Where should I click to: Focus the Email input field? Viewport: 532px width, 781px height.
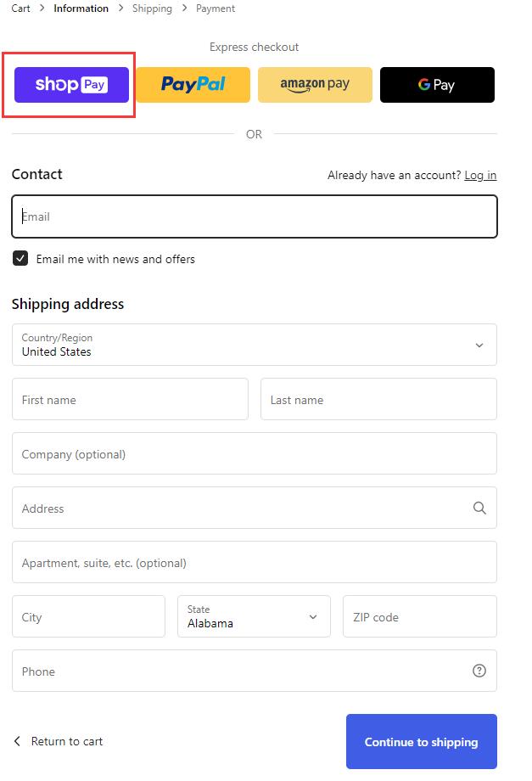(255, 216)
